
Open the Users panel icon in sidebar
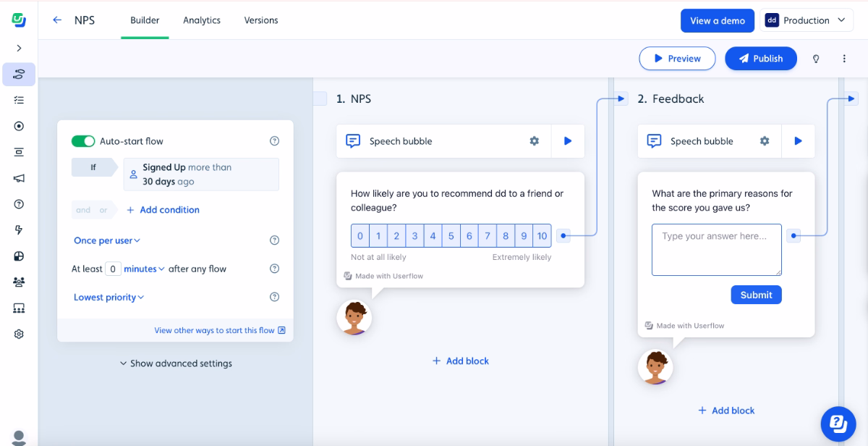tap(18, 282)
